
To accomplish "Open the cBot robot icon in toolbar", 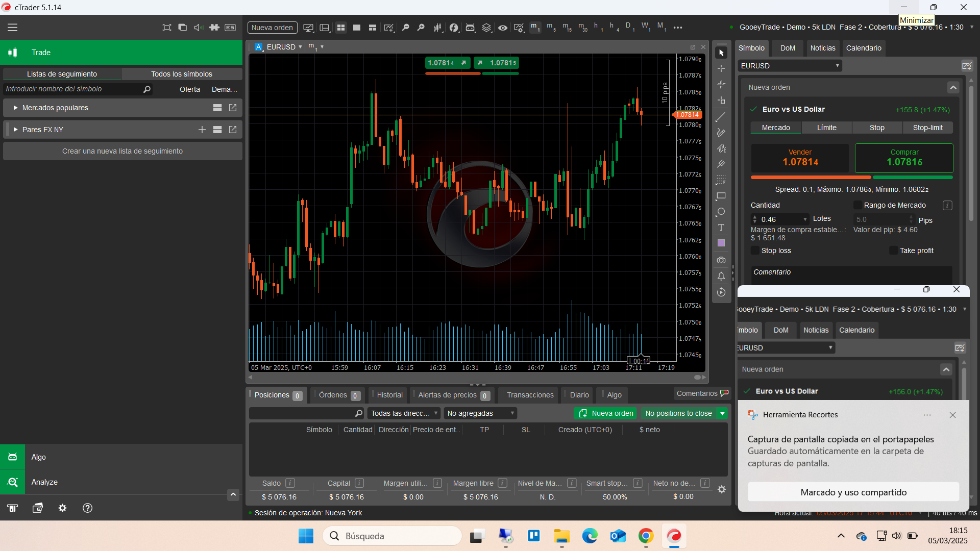I will click(470, 28).
